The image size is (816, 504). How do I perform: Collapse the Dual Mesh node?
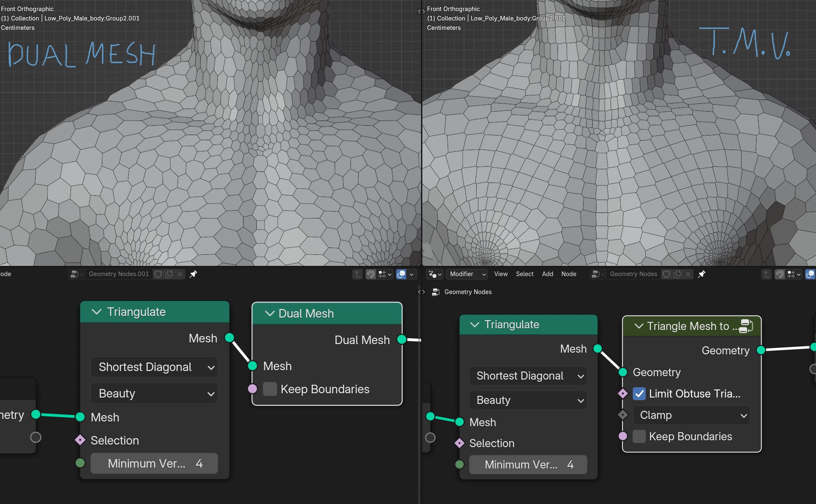pyautogui.click(x=270, y=313)
